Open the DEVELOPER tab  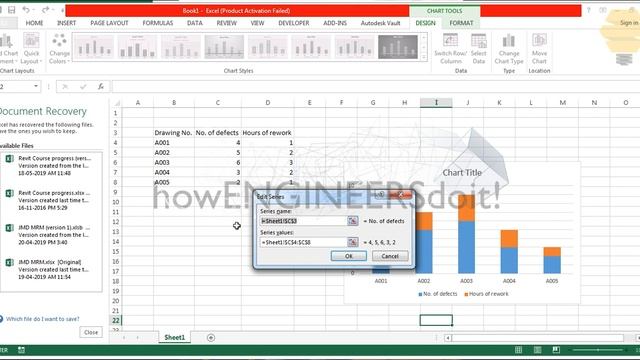click(x=293, y=23)
